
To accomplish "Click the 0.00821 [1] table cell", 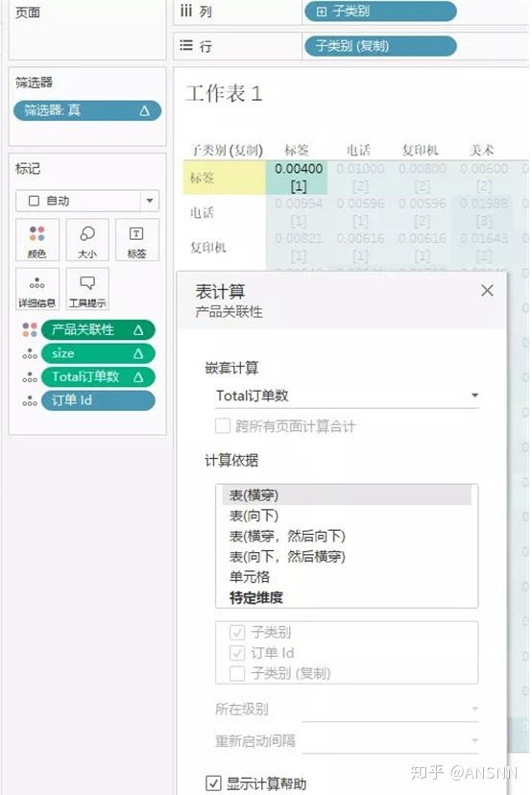I will coord(299,247).
